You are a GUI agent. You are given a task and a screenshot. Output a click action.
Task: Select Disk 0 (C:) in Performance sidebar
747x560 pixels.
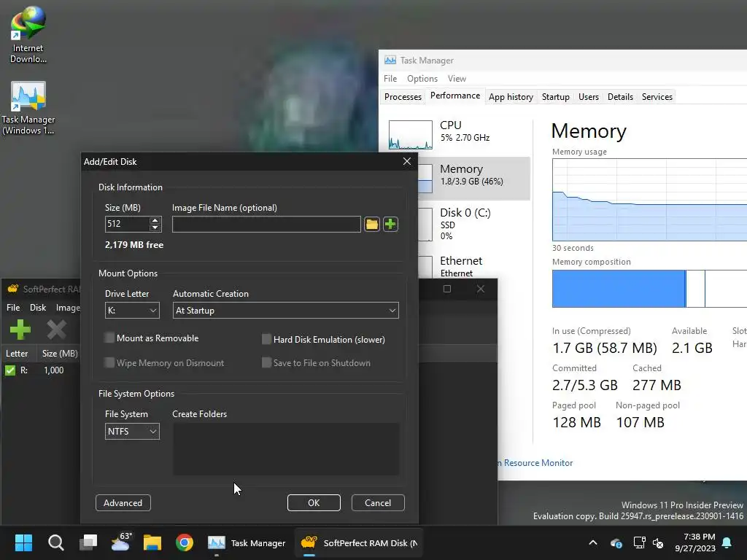(x=474, y=224)
